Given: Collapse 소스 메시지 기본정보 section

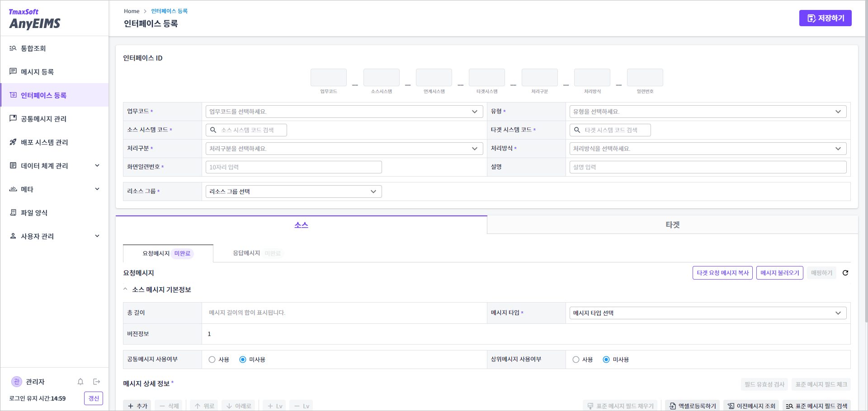Looking at the screenshot, I should click(x=125, y=290).
